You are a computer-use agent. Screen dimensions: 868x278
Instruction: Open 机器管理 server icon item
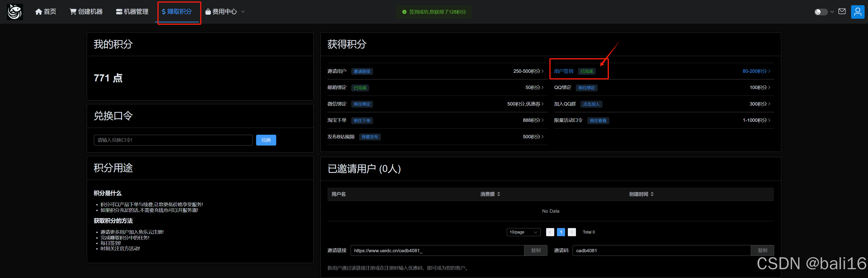click(132, 12)
